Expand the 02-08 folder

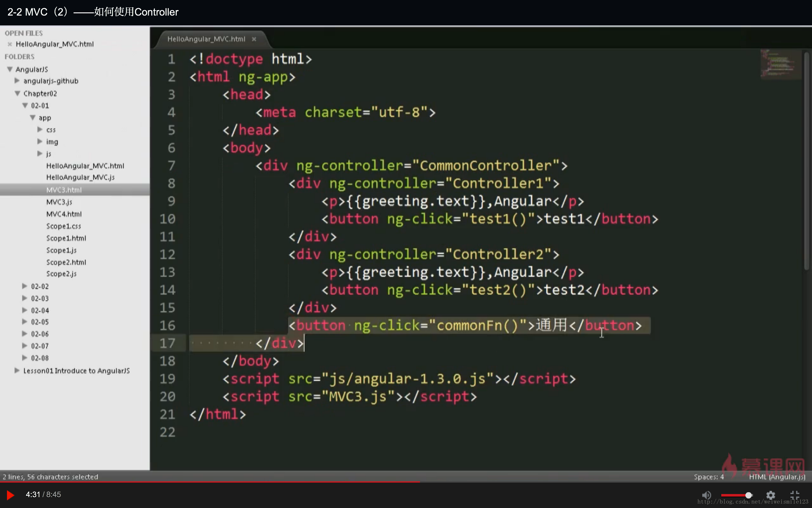point(24,358)
